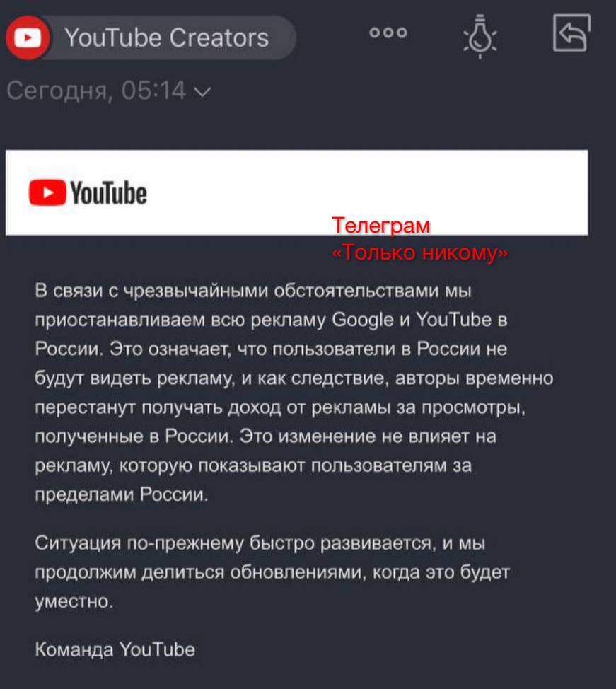
Task: Tap the words авторы временно in the body
Action: 474,378
